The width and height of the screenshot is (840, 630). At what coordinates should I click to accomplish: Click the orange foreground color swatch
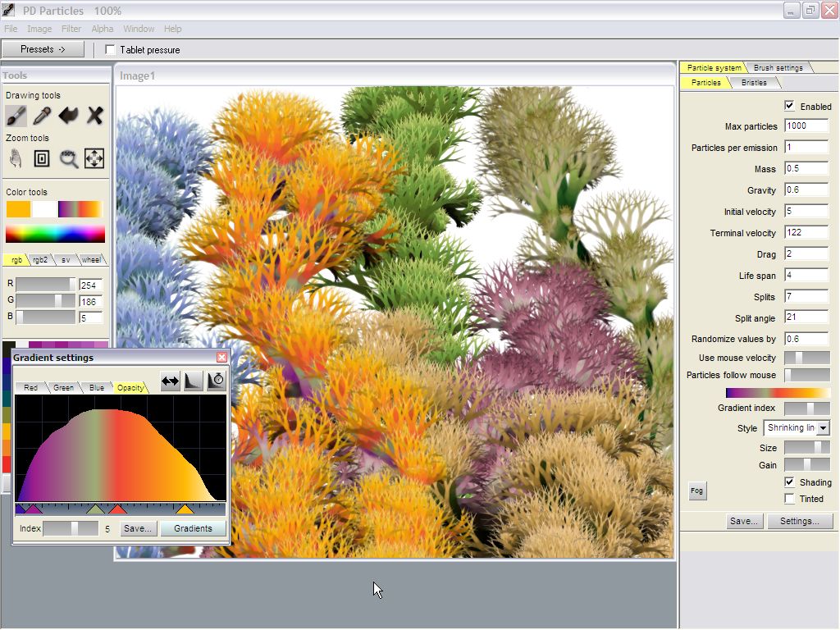[18, 209]
